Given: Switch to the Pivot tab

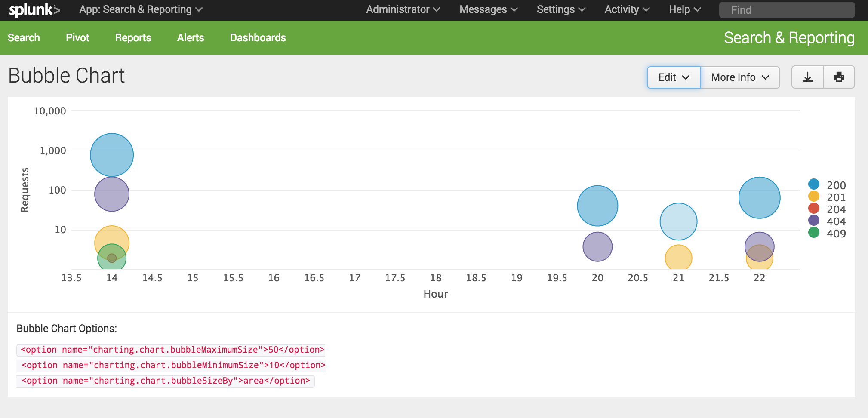Looking at the screenshot, I should click(77, 38).
